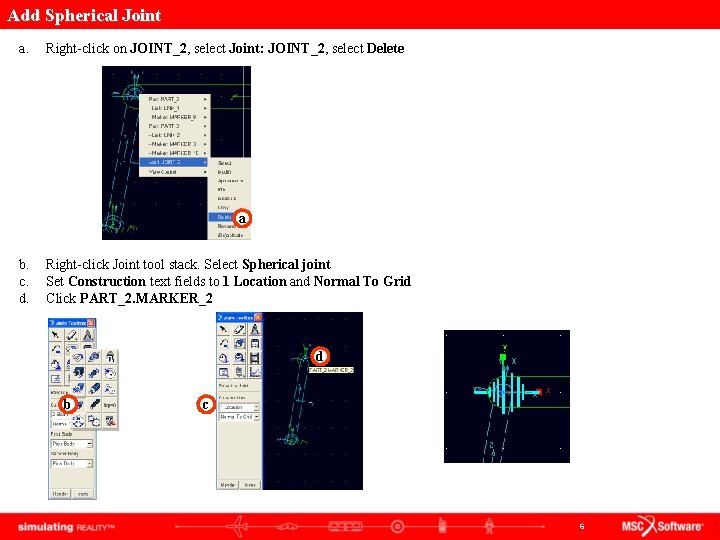This screenshot has height=540, width=720.
Task: Expand the arrow beside Part: PART_2
Action: (x=205, y=99)
